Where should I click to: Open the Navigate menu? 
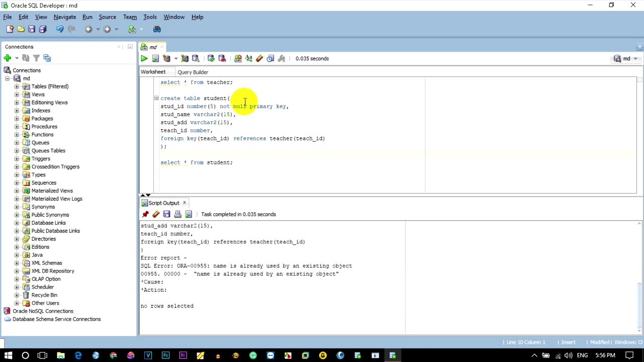click(x=64, y=17)
